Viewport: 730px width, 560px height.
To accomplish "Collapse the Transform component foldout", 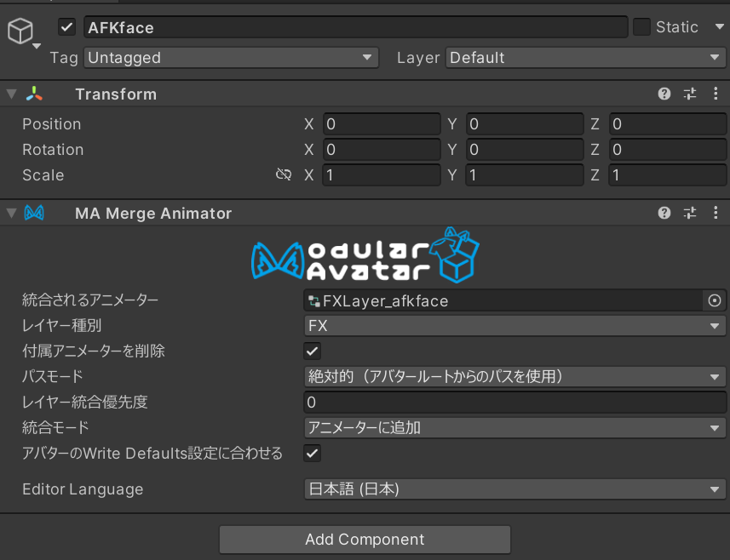I will (12, 94).
